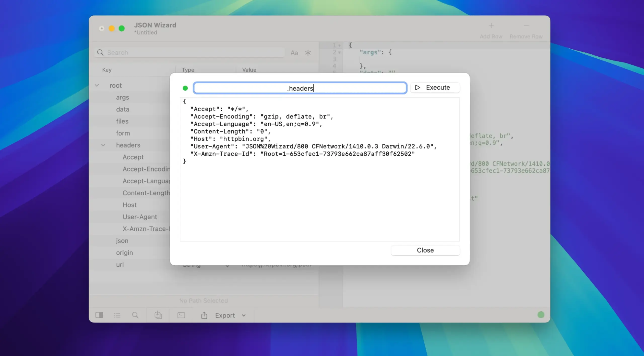644x356 pixels.
Task: Click the list view icon in bottom toolbar
Action: tap(117, 315)
